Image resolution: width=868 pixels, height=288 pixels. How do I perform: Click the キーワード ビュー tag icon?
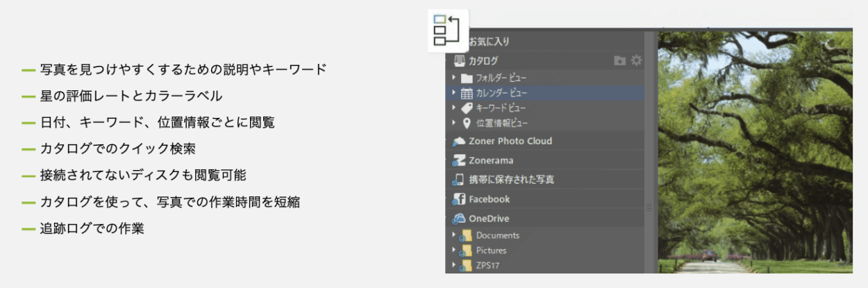[467, 108]
